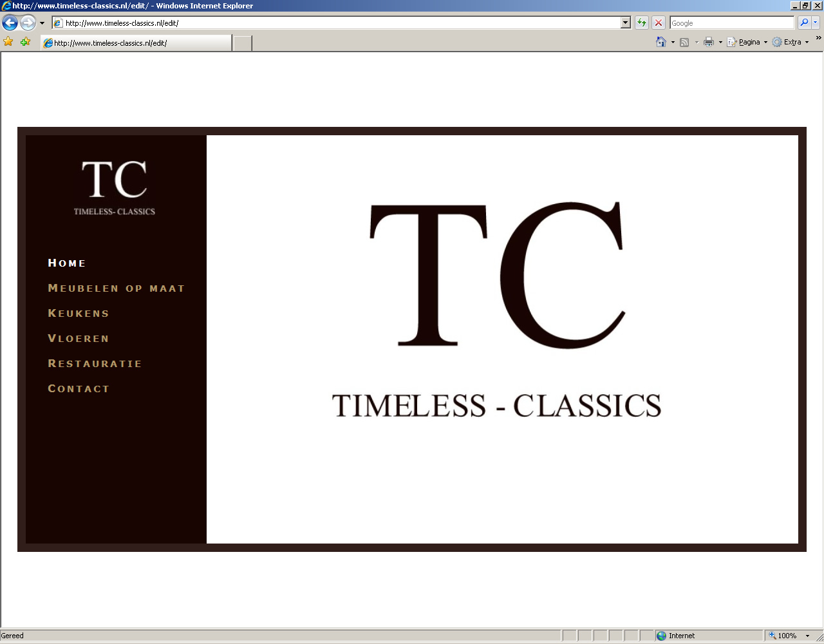Open a new blank tab
Viewport: 824px width, 644px height.
click(x=242, y=43)
